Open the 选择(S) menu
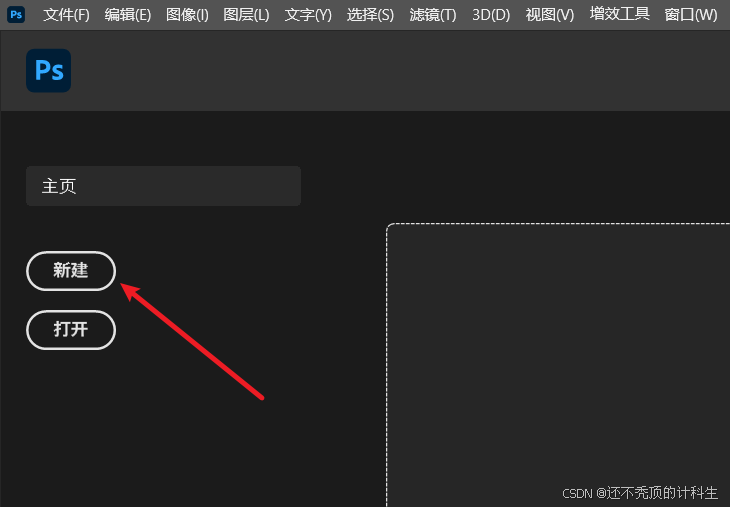This screenshot has height=507, width=730. click(x=370, y=15)
